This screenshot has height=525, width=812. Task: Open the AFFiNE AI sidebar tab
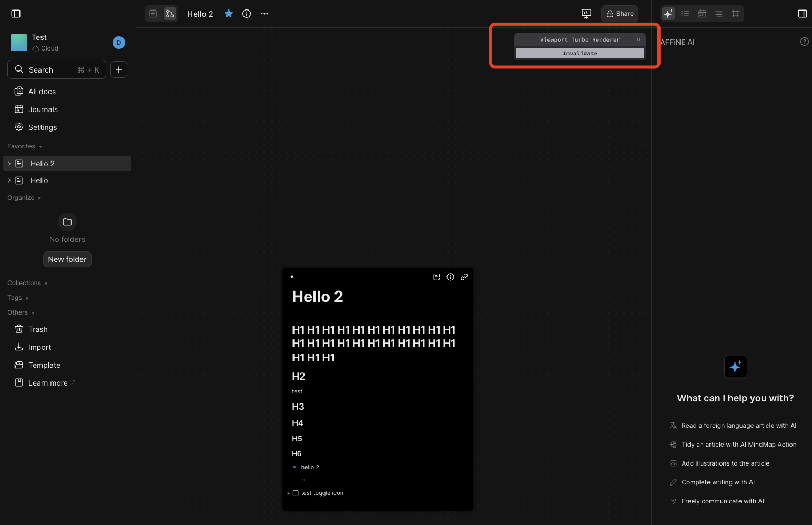668,14
